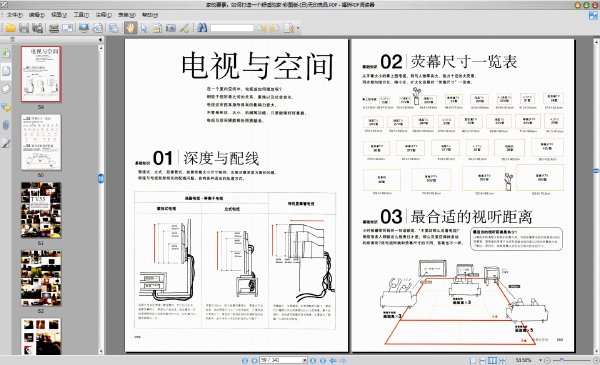
Task: Open the Bookmarks panel in the sidebar
Action: tap(6, 52)
